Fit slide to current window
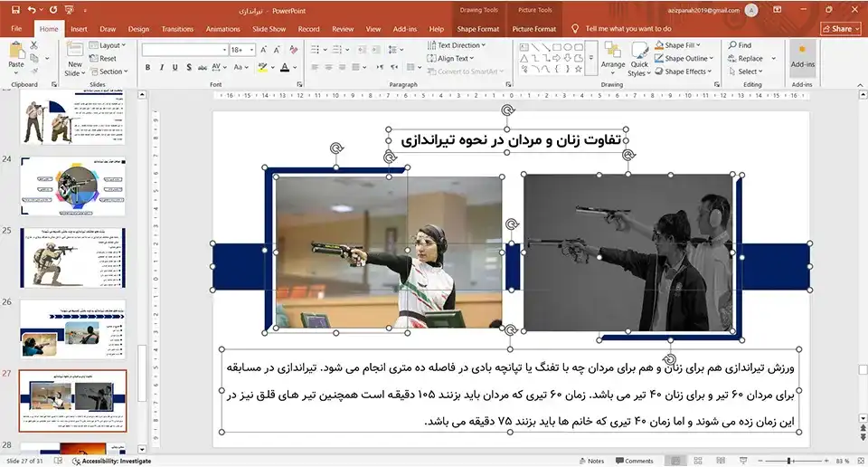 point(860,461)
